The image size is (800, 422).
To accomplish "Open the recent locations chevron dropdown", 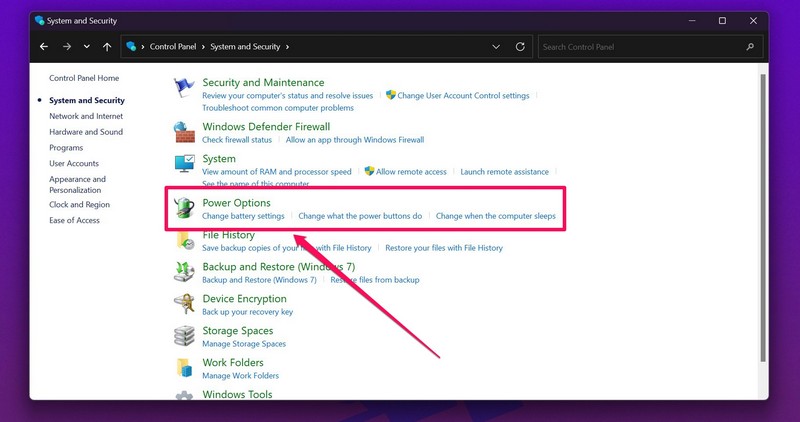I will click(87, 47).
